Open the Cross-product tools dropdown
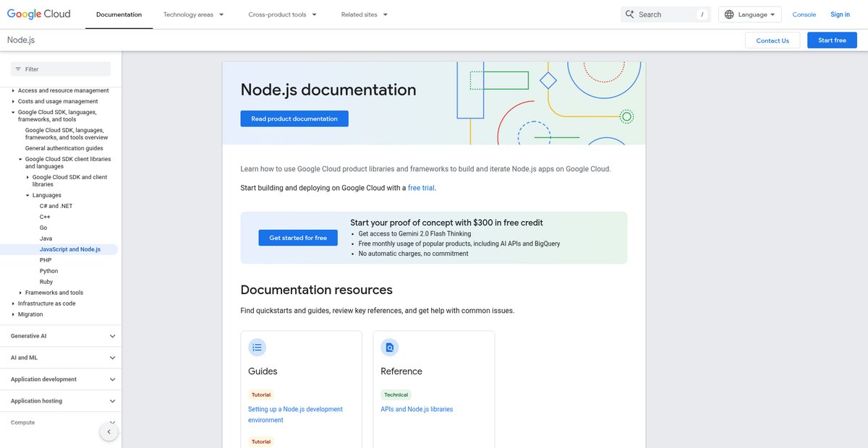 282,14
